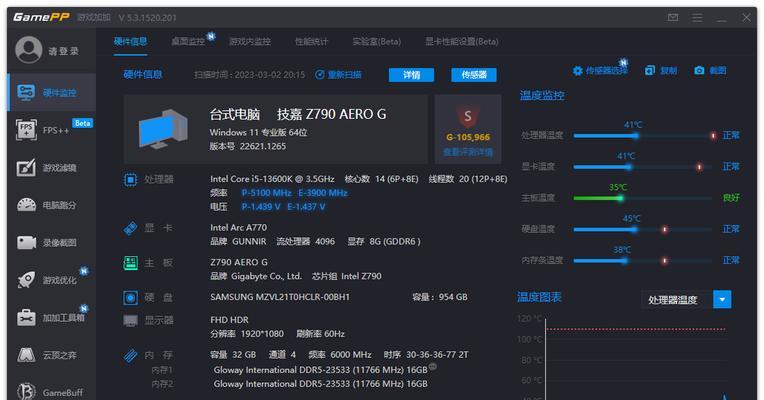Click the 截图 camera screenshot icon
Viewport: 764px width, 400px height.
[x=699, y=71]
